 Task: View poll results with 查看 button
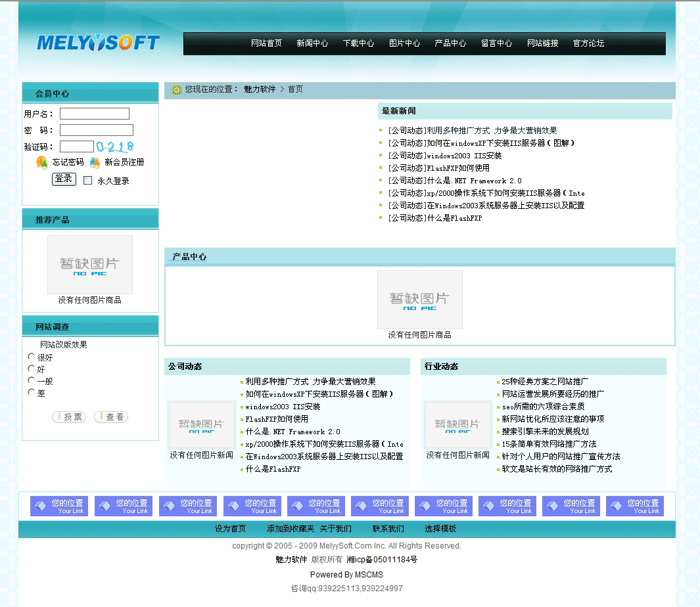click(x=111, y=417)
